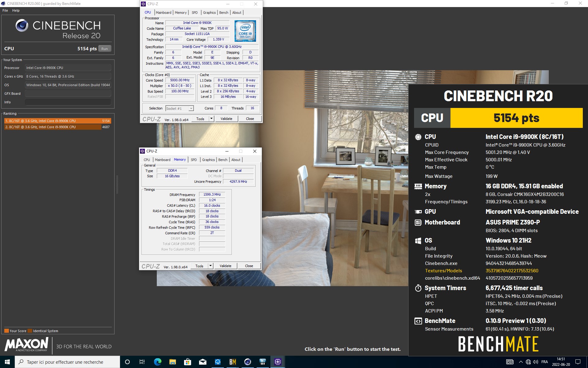The image size is (588, 368).
Task: Open the notification center icon
Action: [x=578, y=362]
